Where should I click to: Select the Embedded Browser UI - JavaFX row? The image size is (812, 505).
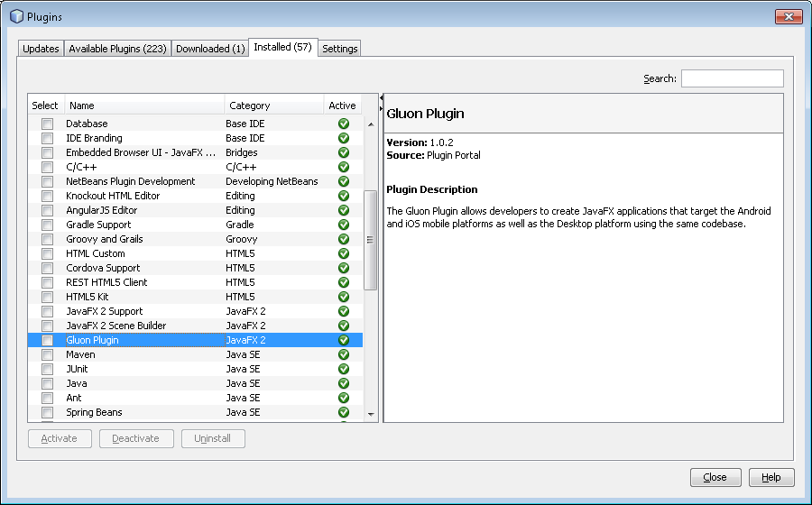point(195,152)
